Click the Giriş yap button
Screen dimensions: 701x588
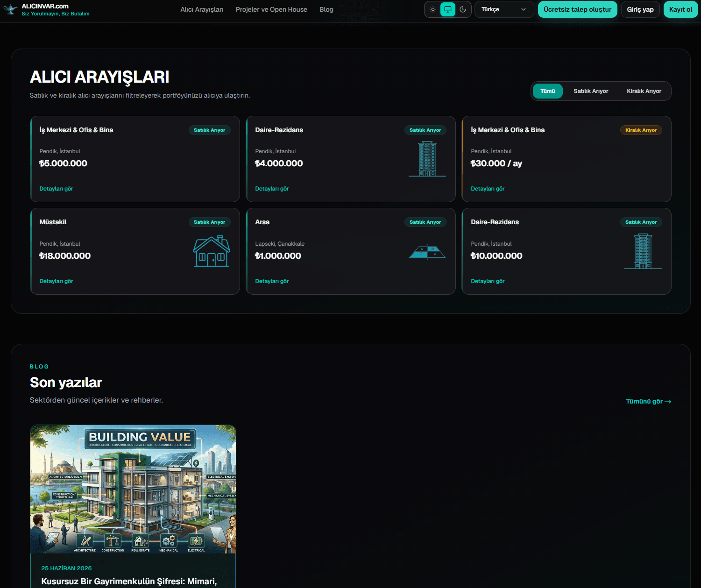[640, 9]
